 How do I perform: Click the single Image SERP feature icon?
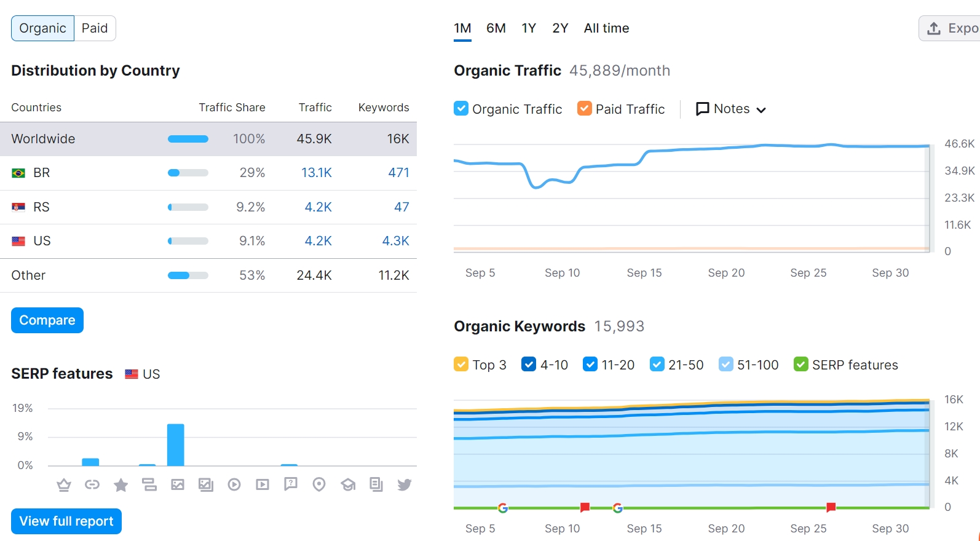[178, 485]
